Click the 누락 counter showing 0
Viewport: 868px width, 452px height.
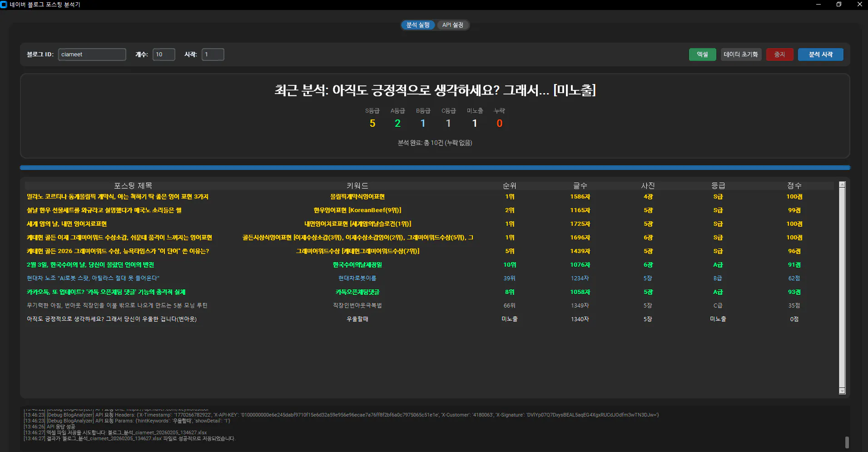click(499, 123)
